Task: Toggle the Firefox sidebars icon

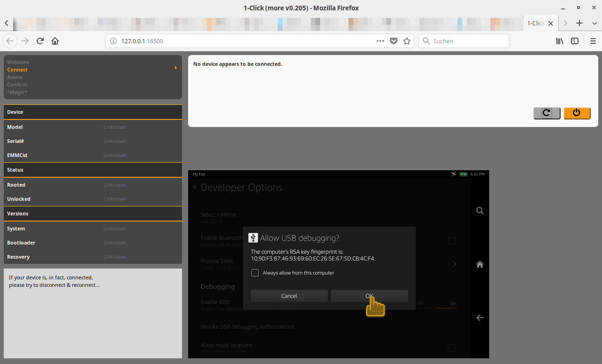Action: point(575,41)
